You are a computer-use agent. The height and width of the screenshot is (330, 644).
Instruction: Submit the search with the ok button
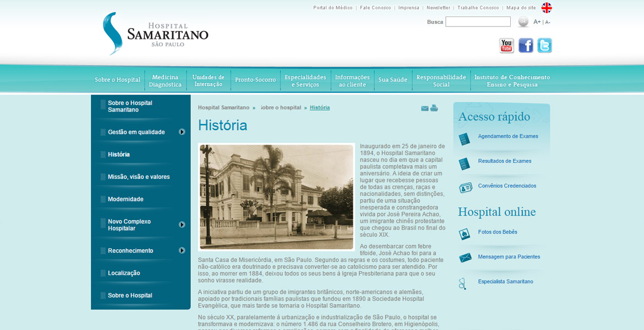[523, 22]
